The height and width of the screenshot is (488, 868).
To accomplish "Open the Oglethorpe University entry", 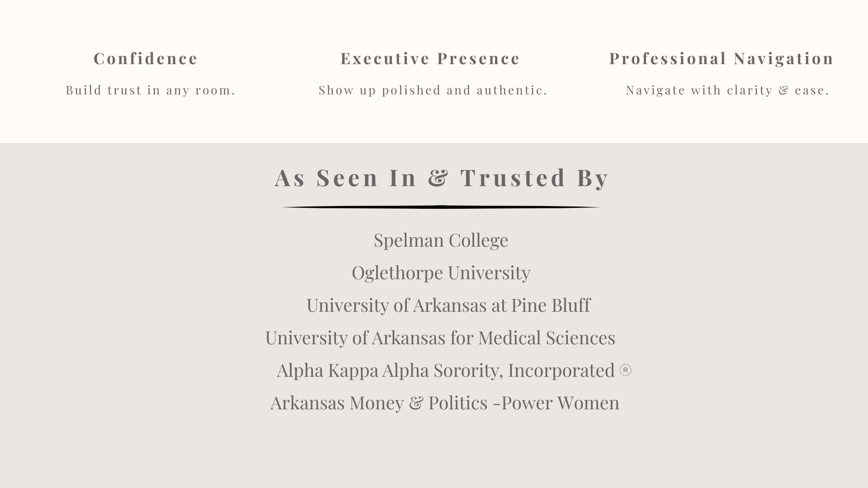I will point(441,272).
